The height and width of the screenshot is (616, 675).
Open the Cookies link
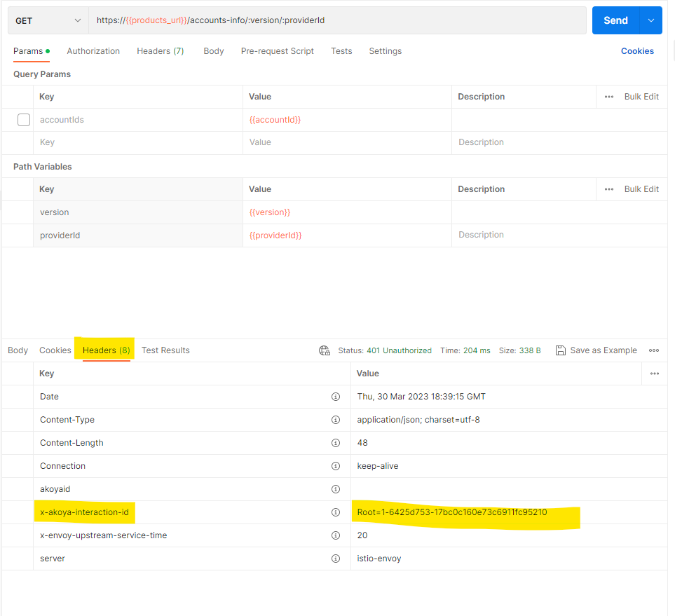tap(636, 51)
